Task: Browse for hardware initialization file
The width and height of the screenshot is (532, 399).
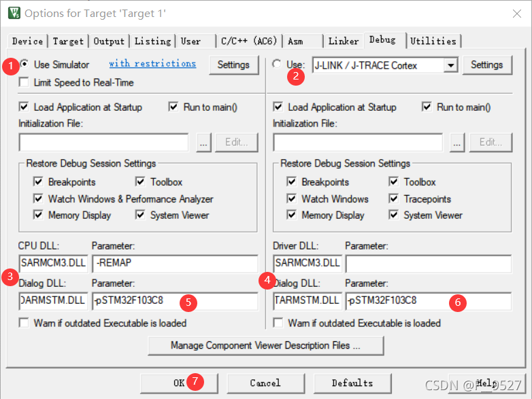Action: 457,142
